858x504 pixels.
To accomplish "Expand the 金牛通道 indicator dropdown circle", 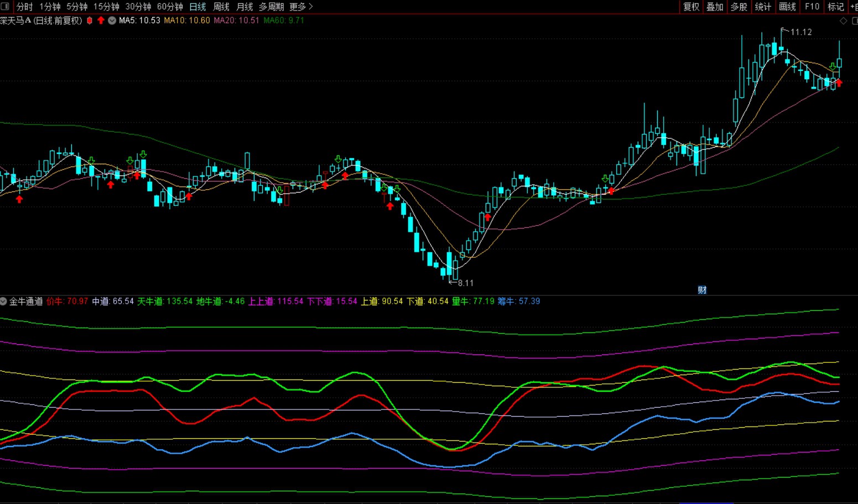I will pos(3,302).
